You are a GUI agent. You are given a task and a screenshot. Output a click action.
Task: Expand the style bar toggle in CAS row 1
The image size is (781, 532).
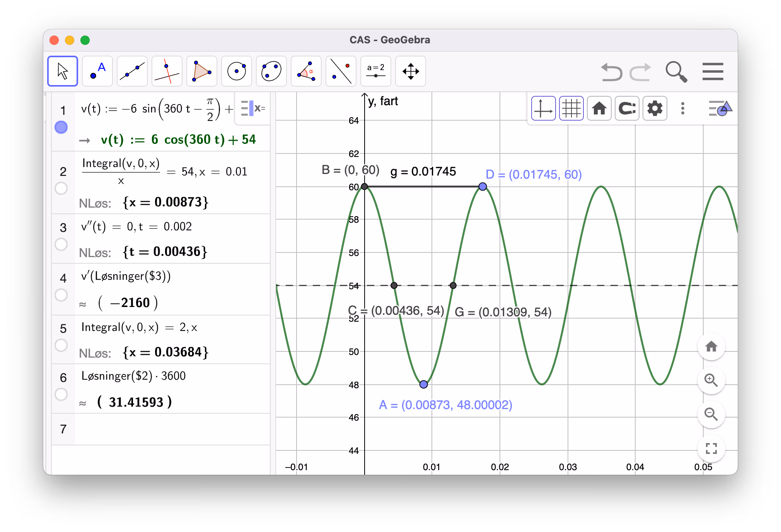pyautogui.click(x=253, y=108)
